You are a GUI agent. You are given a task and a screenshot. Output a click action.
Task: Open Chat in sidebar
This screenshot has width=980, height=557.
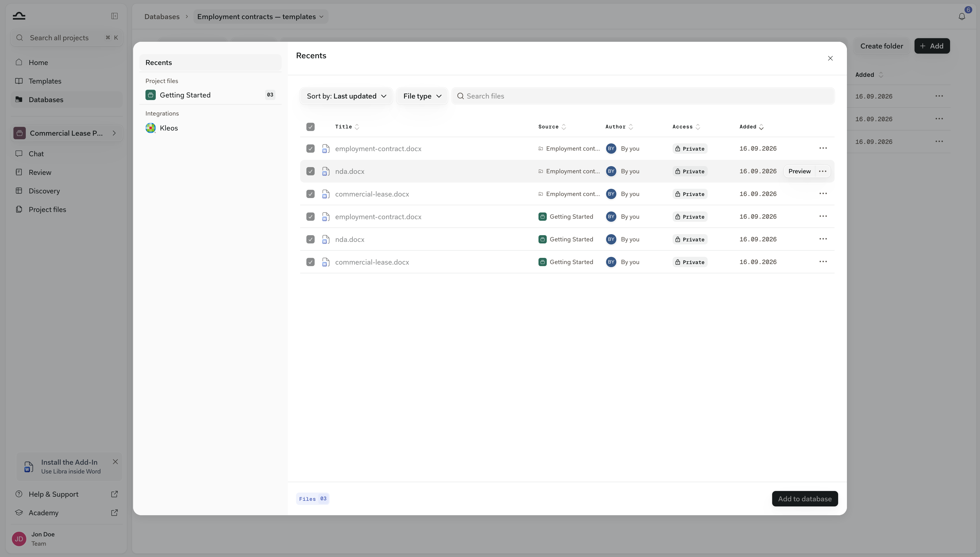pos(67,154)
